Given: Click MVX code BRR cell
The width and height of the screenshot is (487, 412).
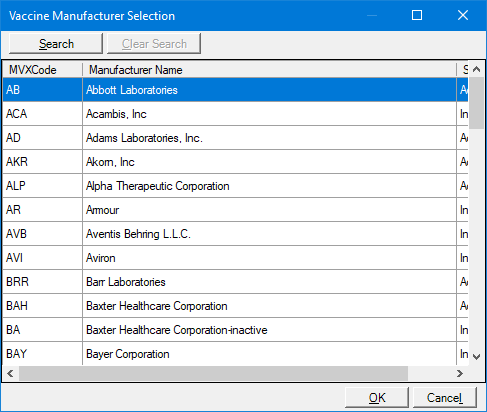Looking at the screenshot, I should [43, 282].
